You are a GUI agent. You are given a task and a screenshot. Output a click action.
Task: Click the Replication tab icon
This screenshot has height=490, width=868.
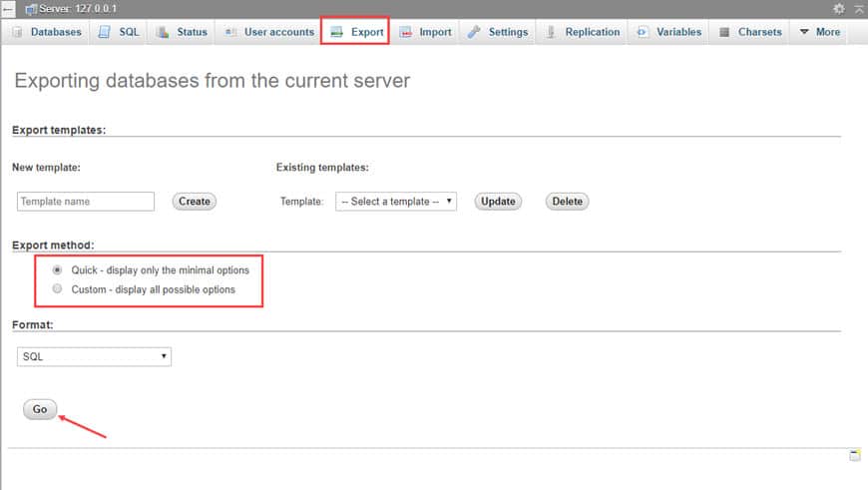pos(551,32)
